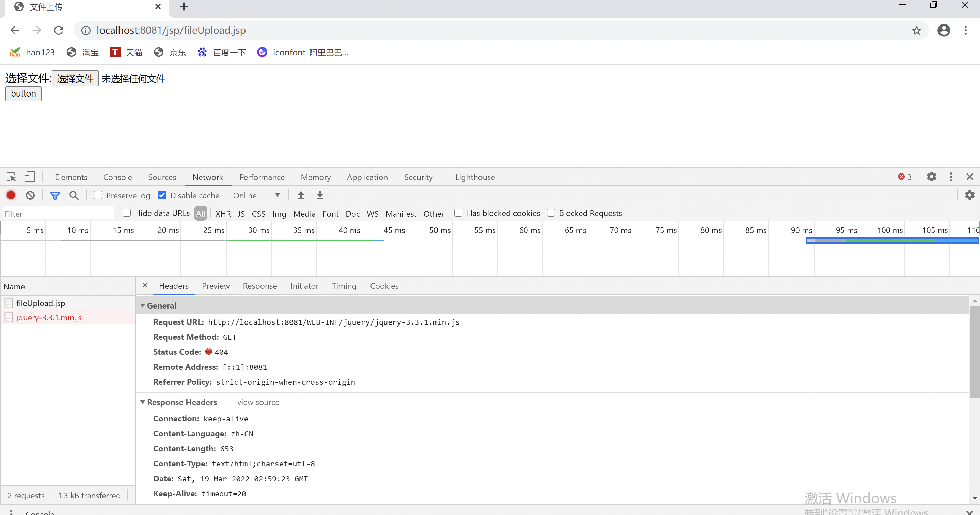Enable Preserve log checkbox
The image size is (980, 515).
pyautogui.click(x=98, y=195)
